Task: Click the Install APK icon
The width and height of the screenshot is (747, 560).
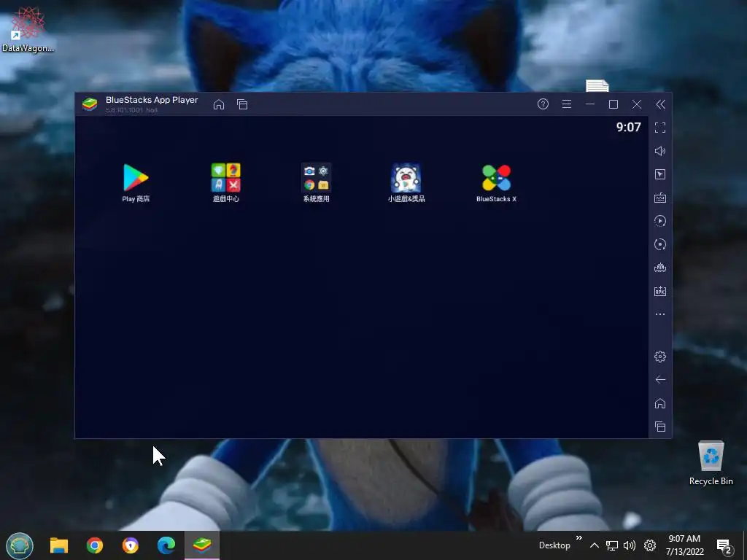Action: 659,291
